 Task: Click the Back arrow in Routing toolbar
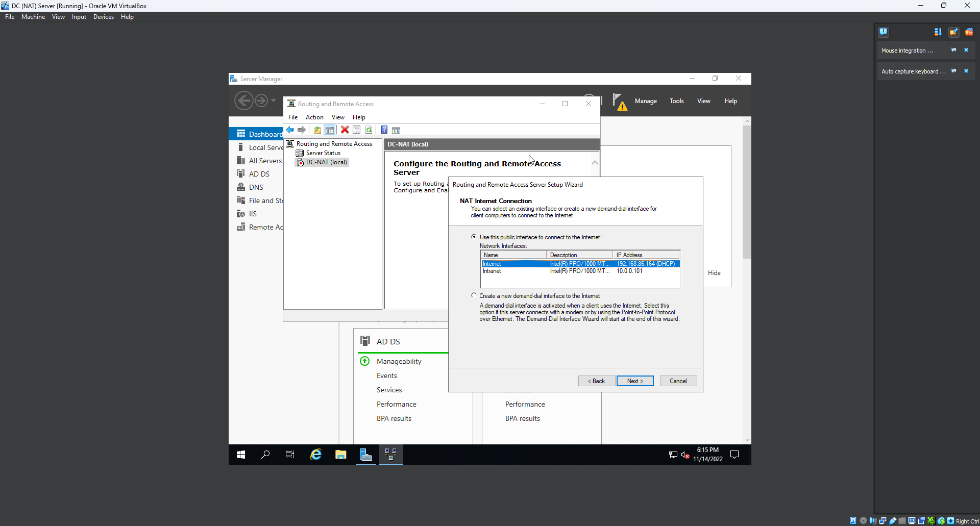point(290,130)
